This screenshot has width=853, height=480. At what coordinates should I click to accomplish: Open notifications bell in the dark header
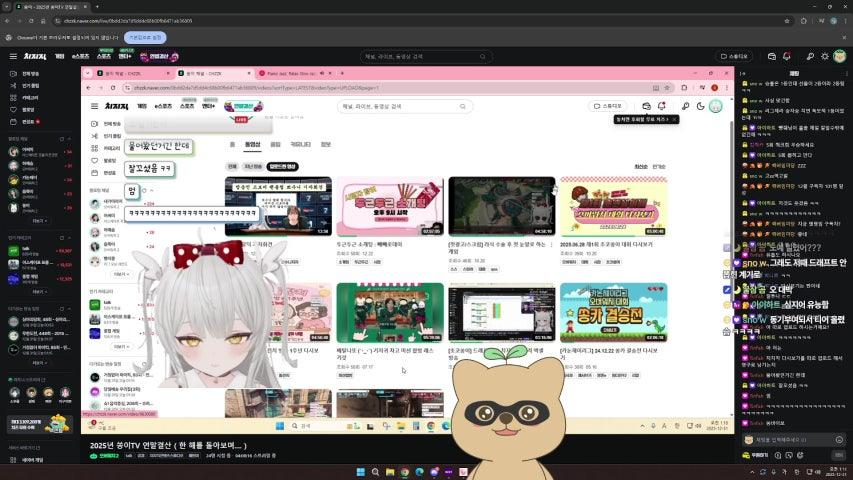click(x=787, y=56)
